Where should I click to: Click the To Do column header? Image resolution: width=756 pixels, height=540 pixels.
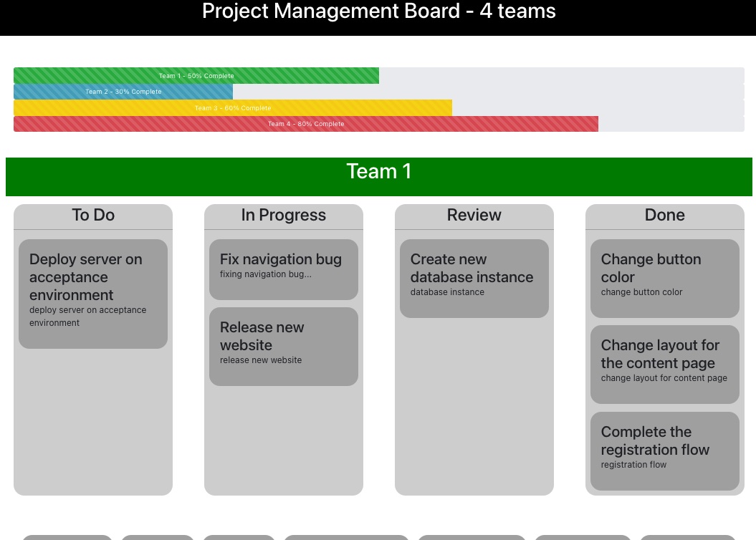[93, 216]
